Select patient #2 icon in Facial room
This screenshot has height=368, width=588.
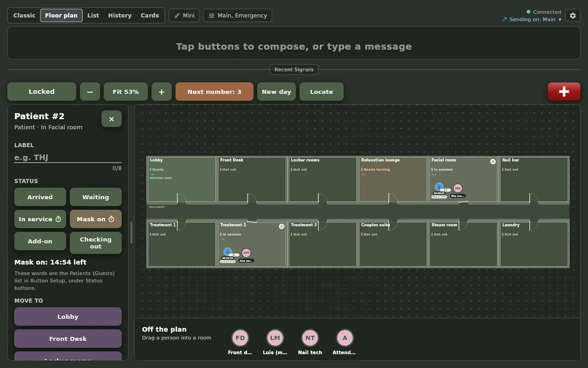(x=439, y=187)
